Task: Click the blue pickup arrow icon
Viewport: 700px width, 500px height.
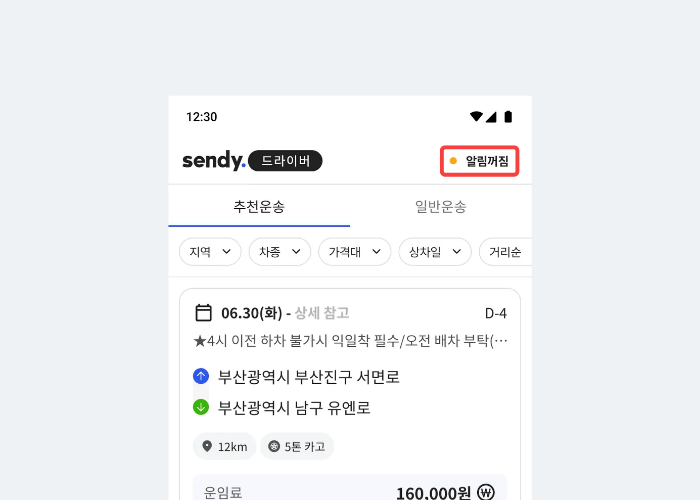Action: coord(201,377)
